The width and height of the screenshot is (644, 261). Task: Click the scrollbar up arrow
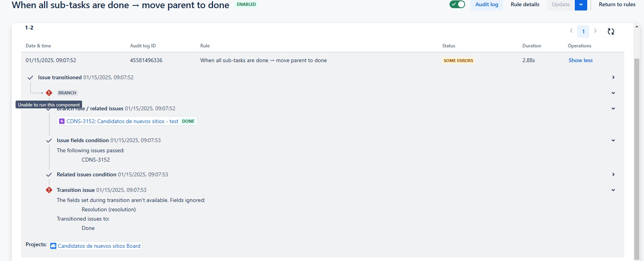click(x=637, y=27)
